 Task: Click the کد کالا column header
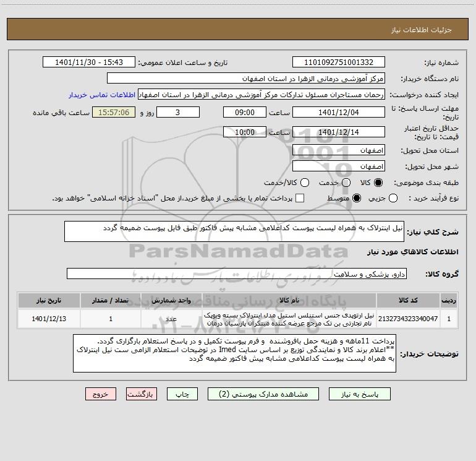[x=408, y=300]
